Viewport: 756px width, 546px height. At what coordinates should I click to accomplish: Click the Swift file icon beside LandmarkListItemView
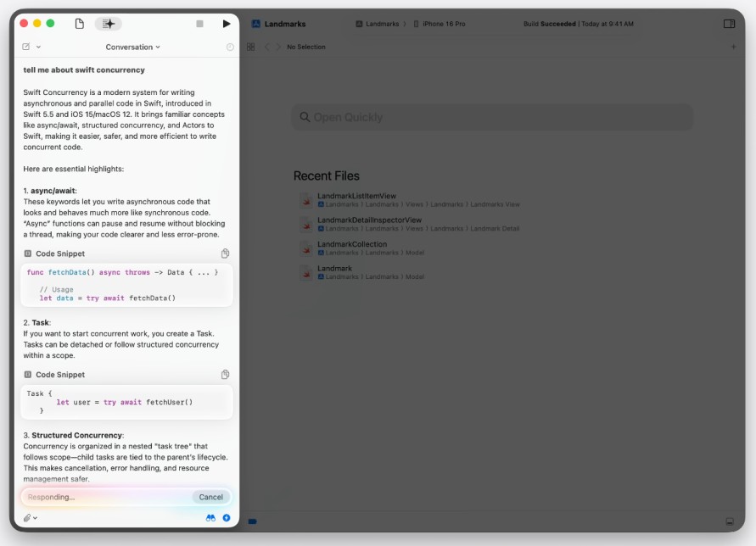tap(306, 200)
